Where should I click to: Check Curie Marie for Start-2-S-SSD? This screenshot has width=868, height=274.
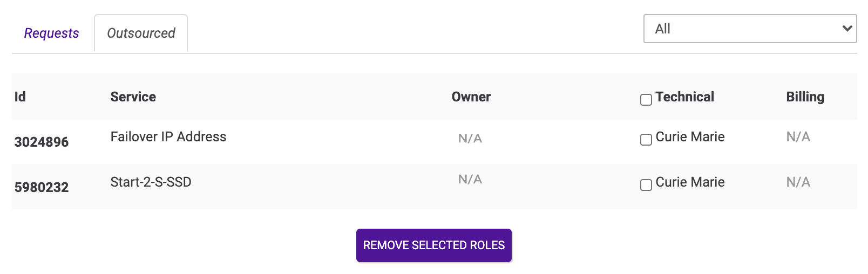(646, 185)
